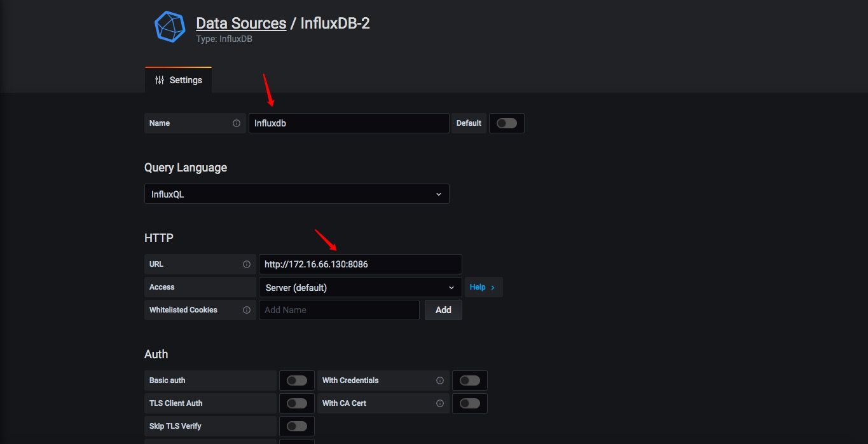Click the Access field label
The width and height of the screenshot is (868, 444).
click(162, 287)
